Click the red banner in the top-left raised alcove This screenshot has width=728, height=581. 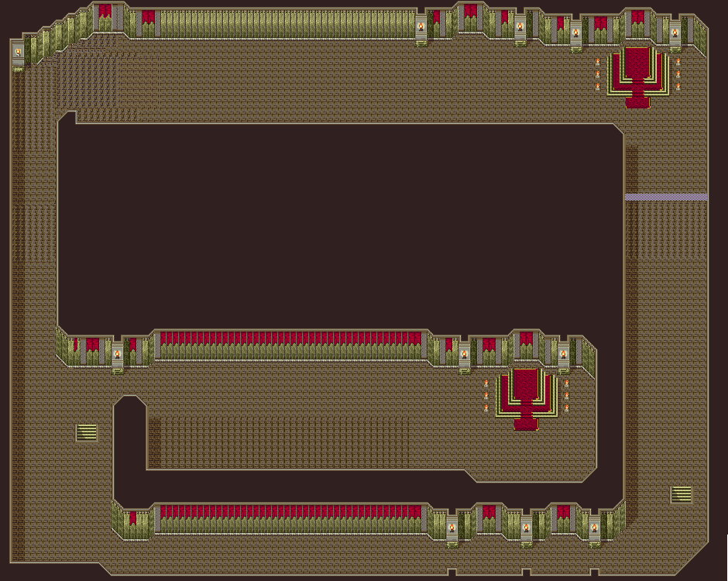tap(105, 12)
